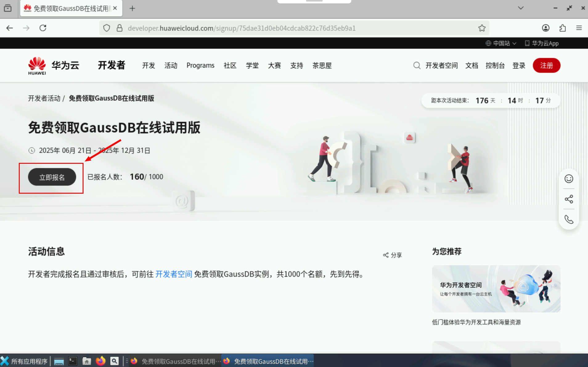Screen dimensions: 588x367
Task: Bookmark this page with the star icon
Action: point(482,28)
